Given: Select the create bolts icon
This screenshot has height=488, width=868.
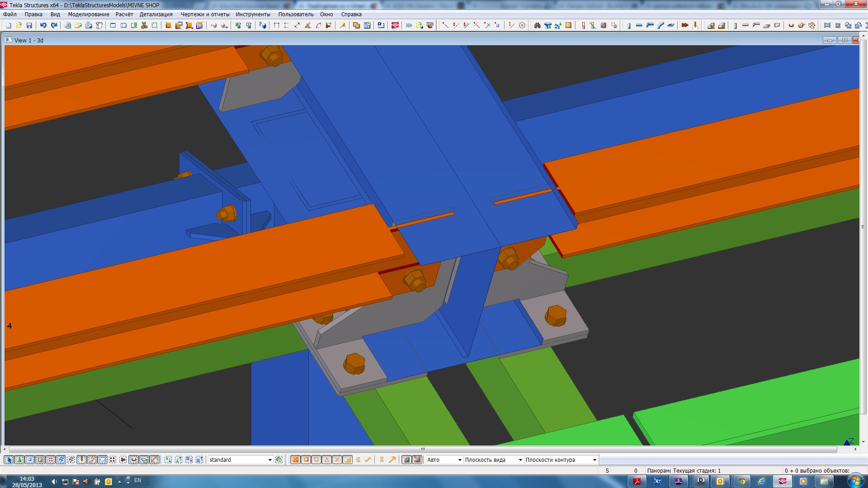Looking at the screenshot, I should click(x=684, y=25).
